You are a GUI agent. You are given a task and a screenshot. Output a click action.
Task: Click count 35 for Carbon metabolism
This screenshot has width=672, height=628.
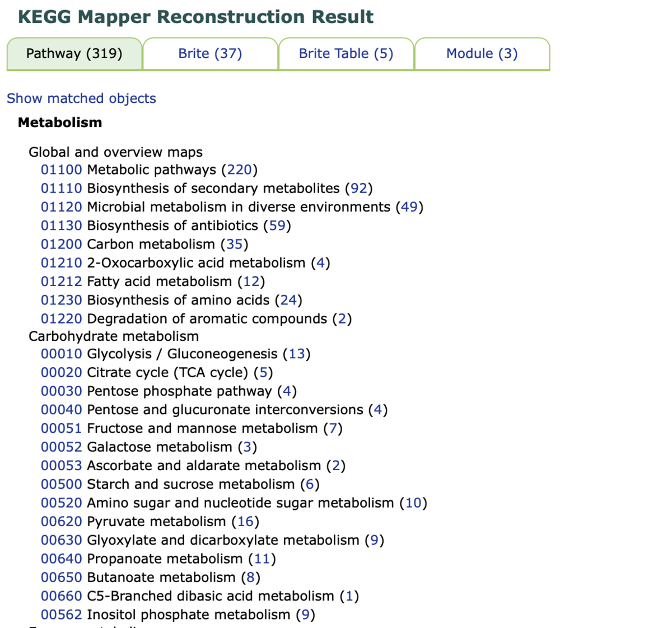[234, 244]
